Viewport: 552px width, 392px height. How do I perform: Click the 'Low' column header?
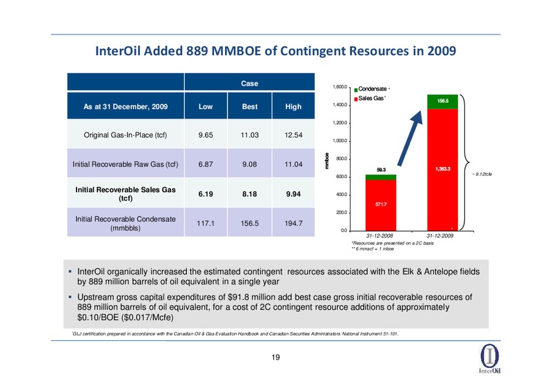tap(206, 106)
